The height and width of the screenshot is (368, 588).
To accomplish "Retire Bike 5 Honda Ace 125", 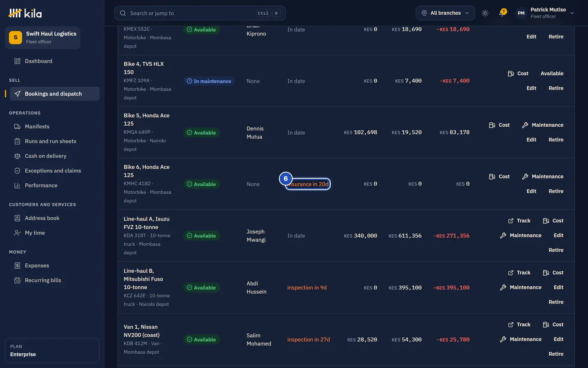I will click(556, 140).
